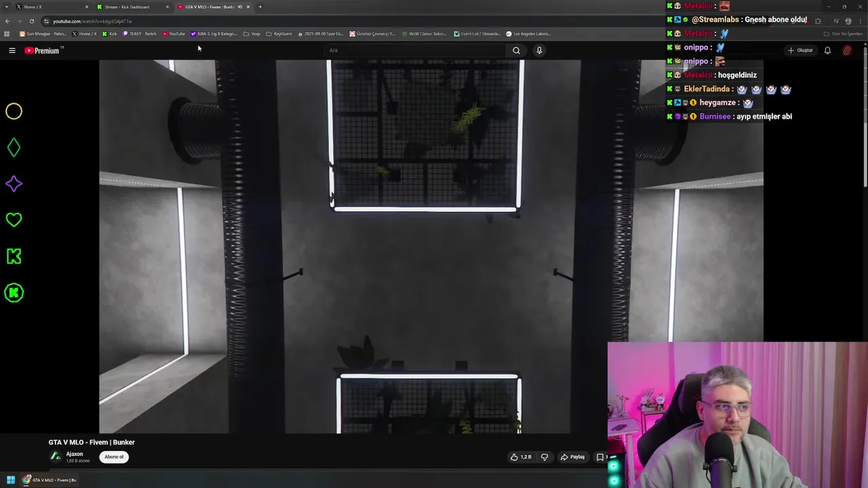
Task: Go back in browser history
Action: click(7, 21)
